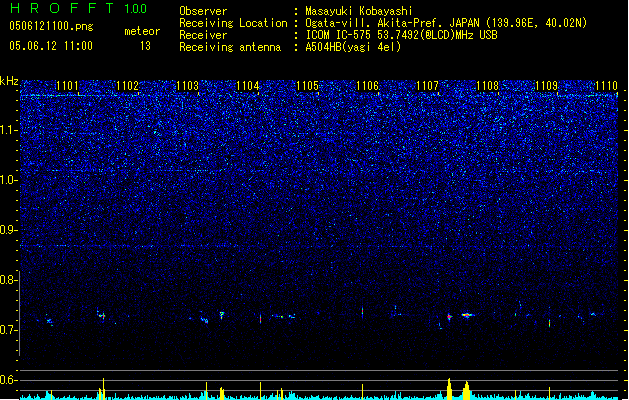Click the bright meteor echo after 1107
The height and width of the screenshot is (400, 629).
467,315
